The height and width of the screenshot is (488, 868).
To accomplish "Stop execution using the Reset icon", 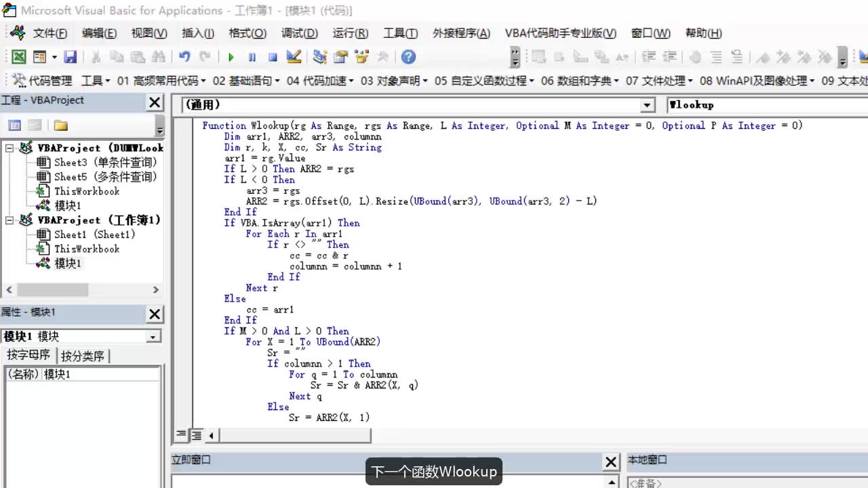I will (272, 57).
